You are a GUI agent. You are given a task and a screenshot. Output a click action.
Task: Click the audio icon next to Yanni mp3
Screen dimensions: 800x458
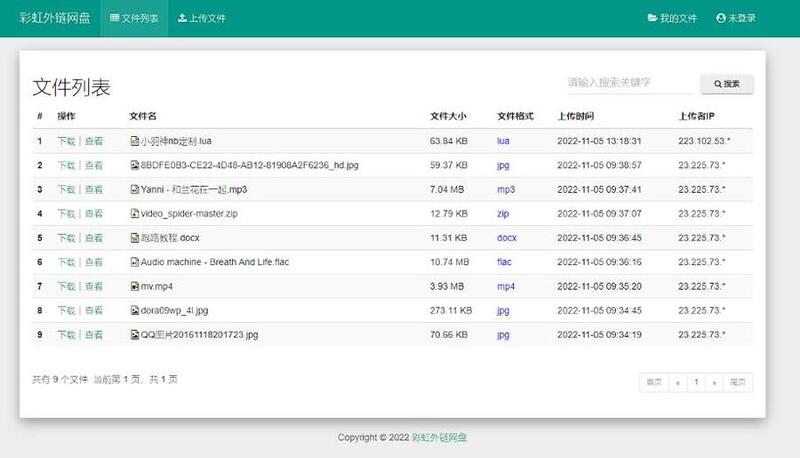click(x=134, y=189)
